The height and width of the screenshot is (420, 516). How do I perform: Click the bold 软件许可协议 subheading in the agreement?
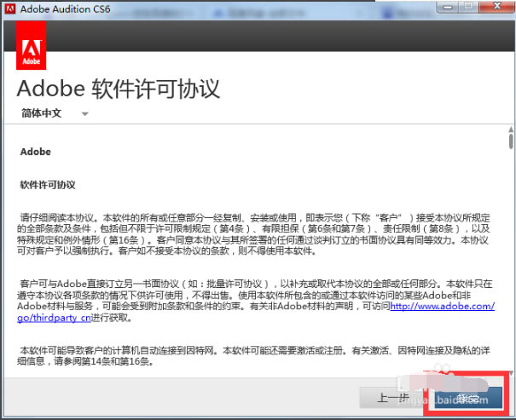[x=48, y=184]
